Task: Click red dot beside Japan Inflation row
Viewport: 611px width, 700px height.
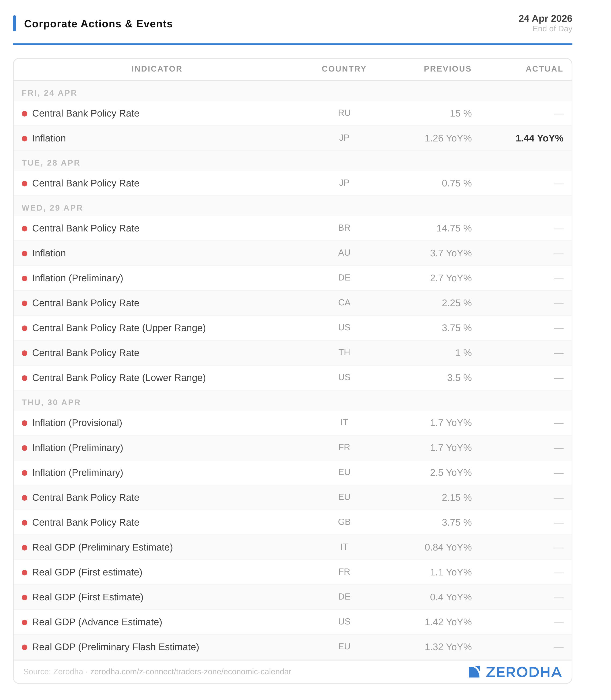Action: (x=25, y=139)
